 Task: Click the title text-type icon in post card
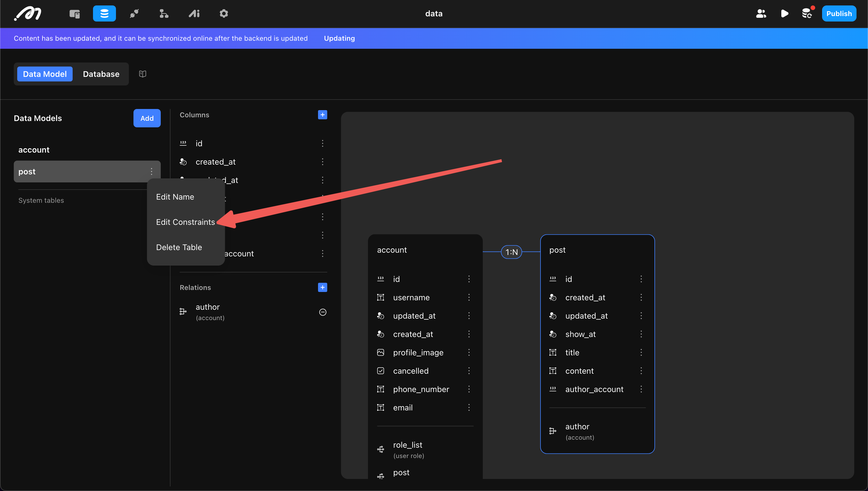click(x=553, y=352)
